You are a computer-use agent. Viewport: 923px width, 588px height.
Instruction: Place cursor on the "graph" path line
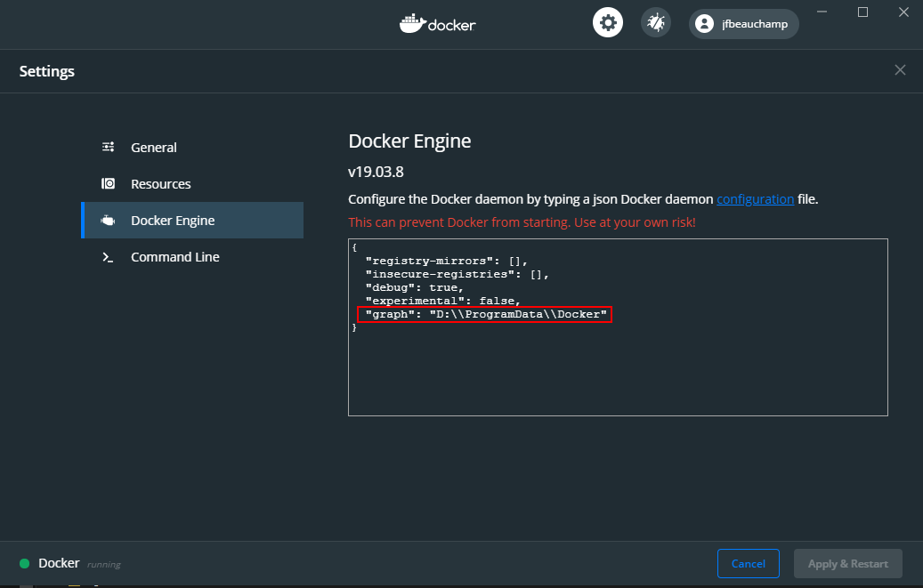[x=485, y=315]
